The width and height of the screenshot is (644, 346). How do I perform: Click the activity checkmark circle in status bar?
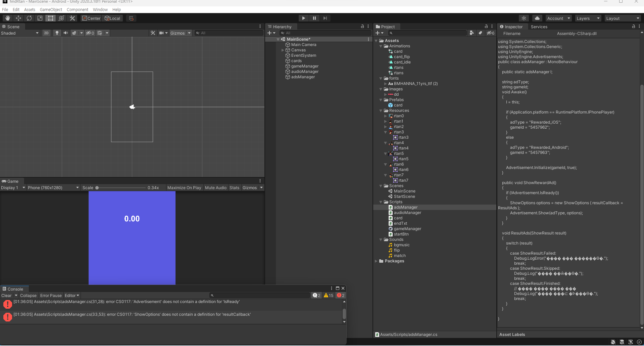639,342
